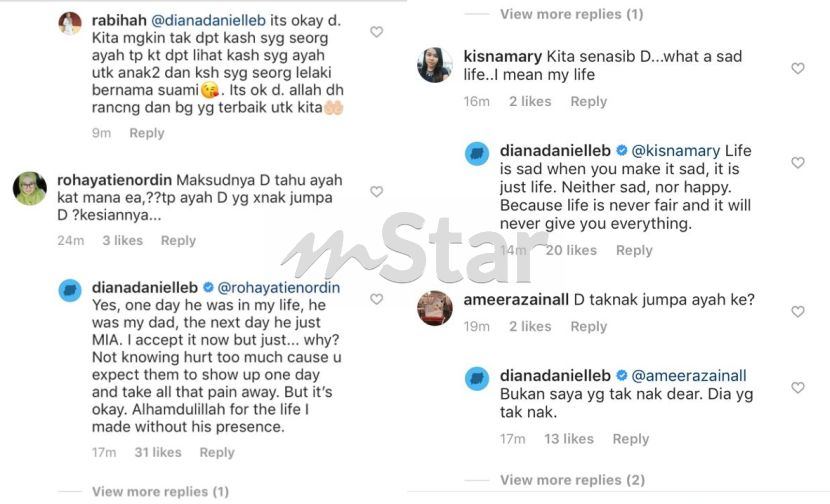
Task: Expand View more replies (1) at the top right
Action: (x=572, y=14)
